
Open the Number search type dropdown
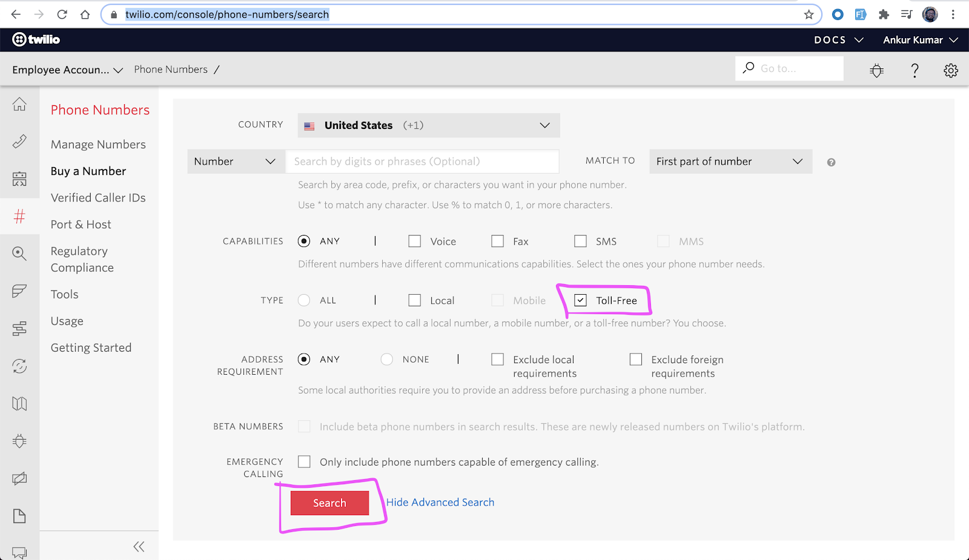236,162
